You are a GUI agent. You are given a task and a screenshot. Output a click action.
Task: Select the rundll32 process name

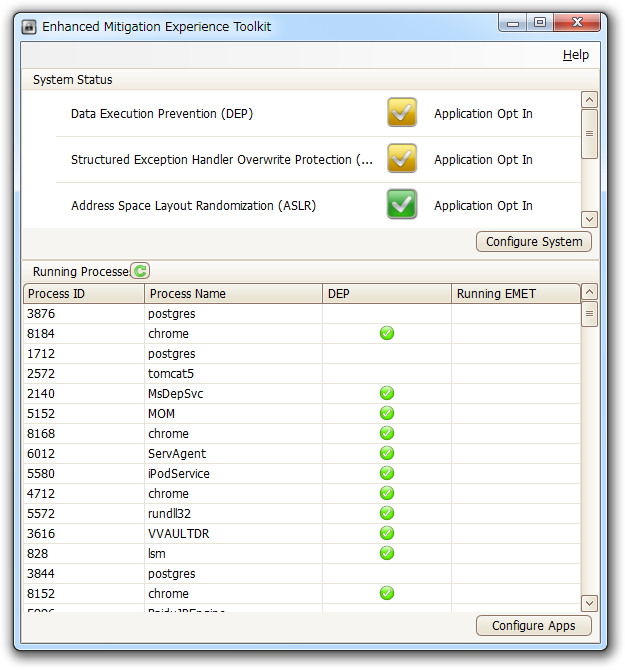click(169, 514)
